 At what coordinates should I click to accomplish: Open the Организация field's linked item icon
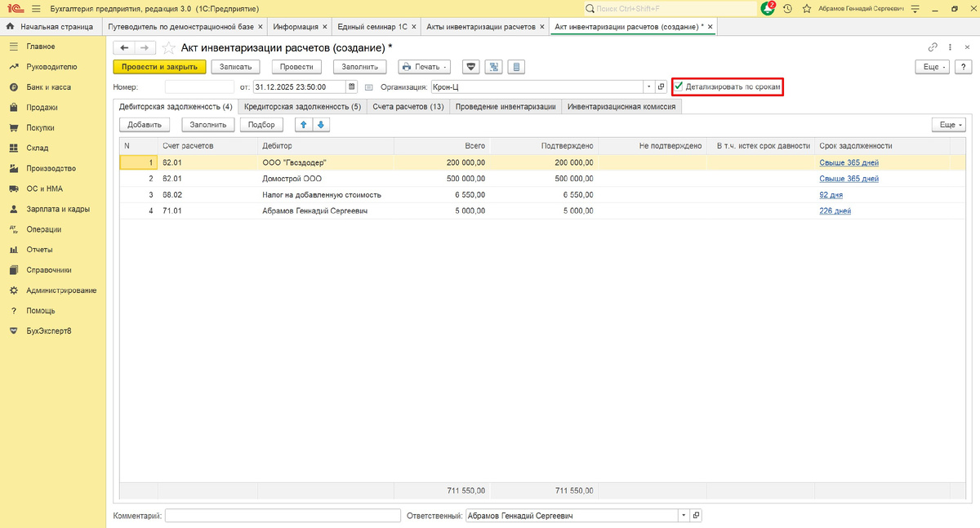(x=662, y=87)
